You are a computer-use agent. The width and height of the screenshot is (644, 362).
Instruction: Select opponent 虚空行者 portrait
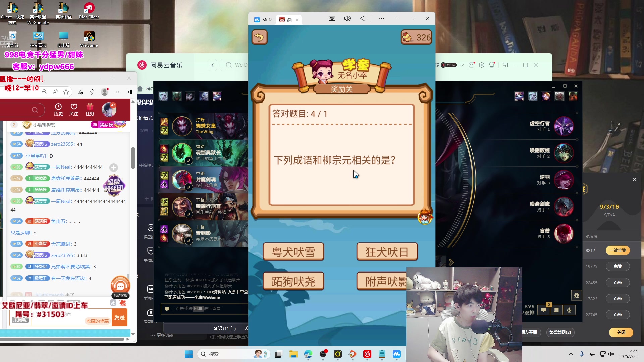[564, 126]
